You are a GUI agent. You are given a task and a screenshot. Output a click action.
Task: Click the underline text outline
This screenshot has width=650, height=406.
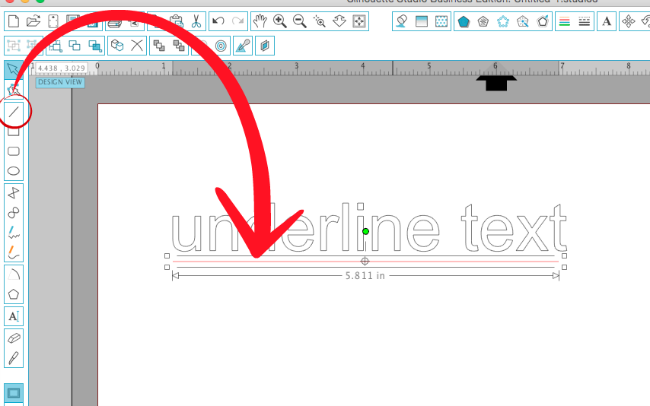pyautogui.click(x=368, y=229)
